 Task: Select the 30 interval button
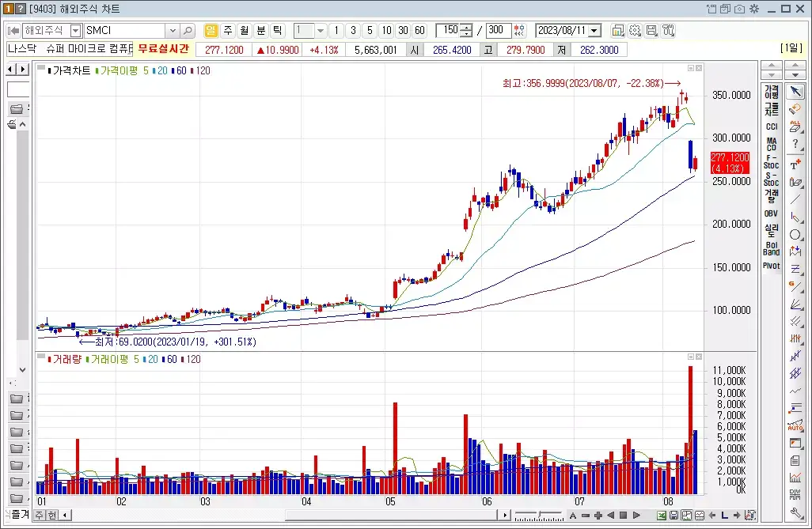tap(404, 31)
